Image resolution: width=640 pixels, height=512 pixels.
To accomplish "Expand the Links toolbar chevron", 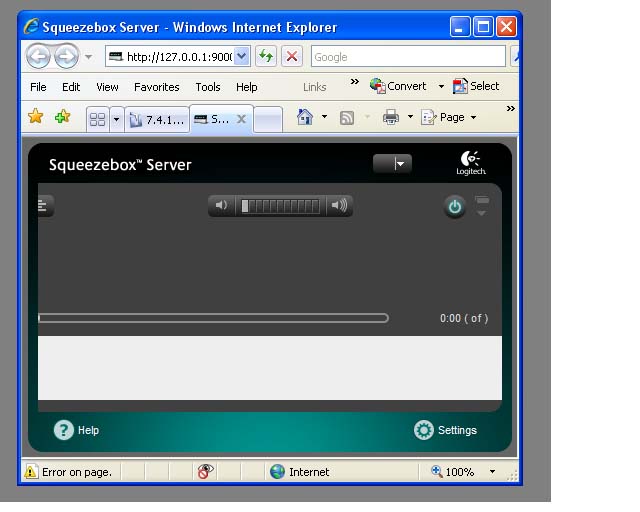I will tap(355, 82).
